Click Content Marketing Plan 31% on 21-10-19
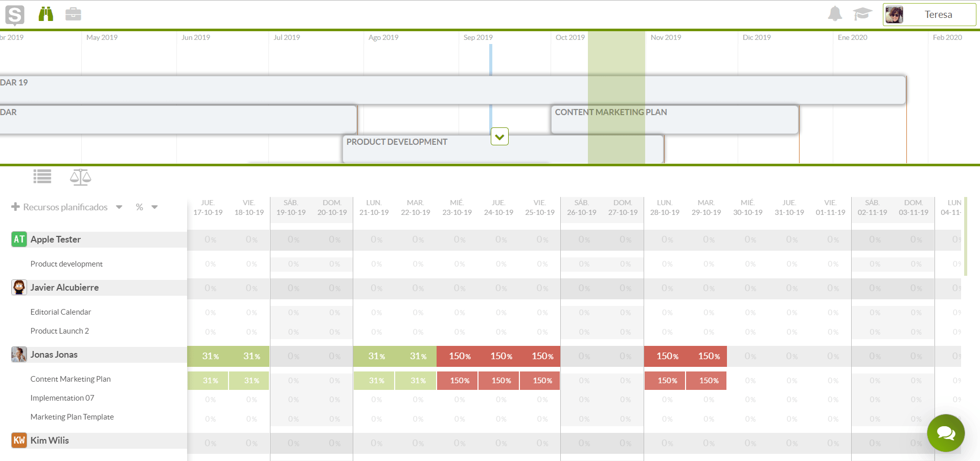 [x=374, y=381]
